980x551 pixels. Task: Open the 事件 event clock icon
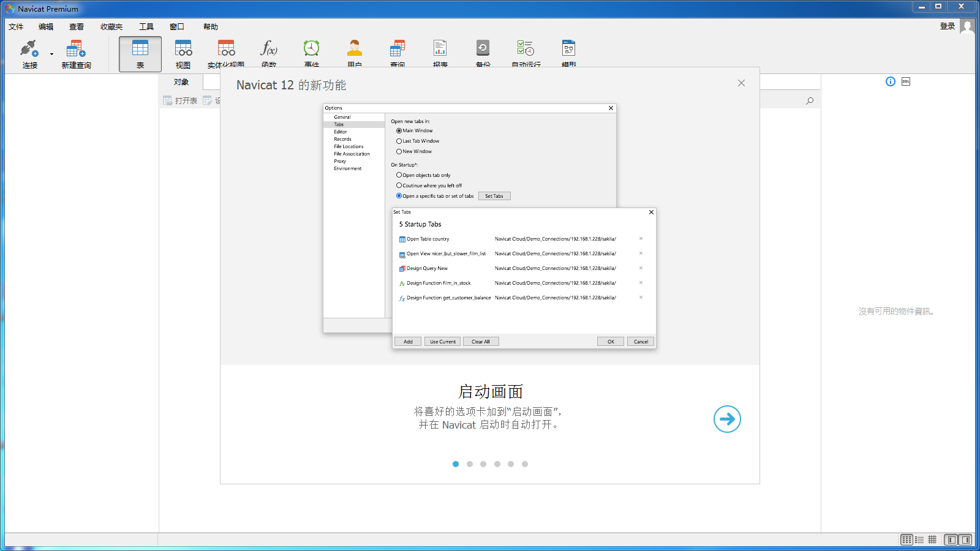(x=312, y=54)
